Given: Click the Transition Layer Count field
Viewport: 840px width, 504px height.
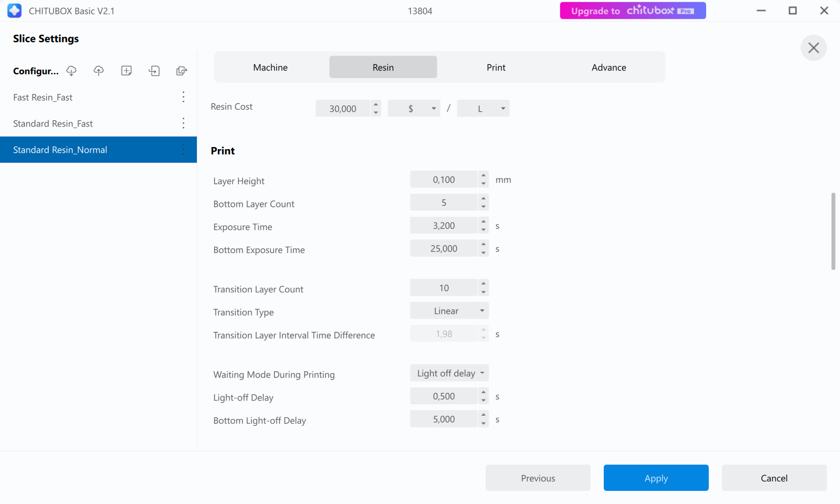Looking at the screenshot, I should click(x=444, y=288).
